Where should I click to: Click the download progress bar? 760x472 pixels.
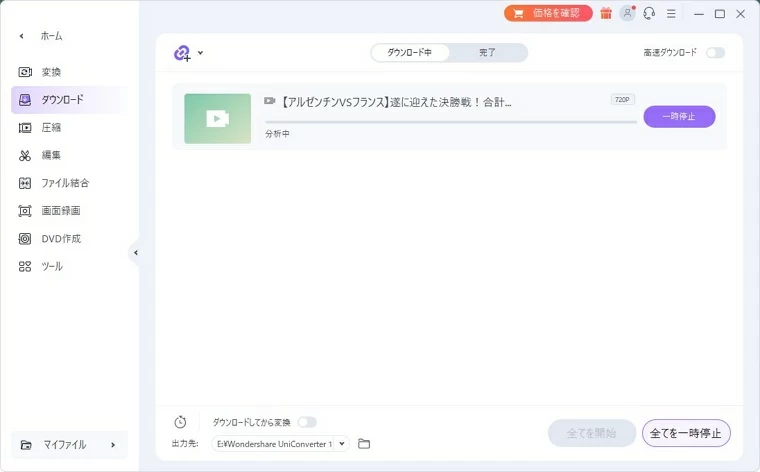pyautogui.click(x=451, y=122)
